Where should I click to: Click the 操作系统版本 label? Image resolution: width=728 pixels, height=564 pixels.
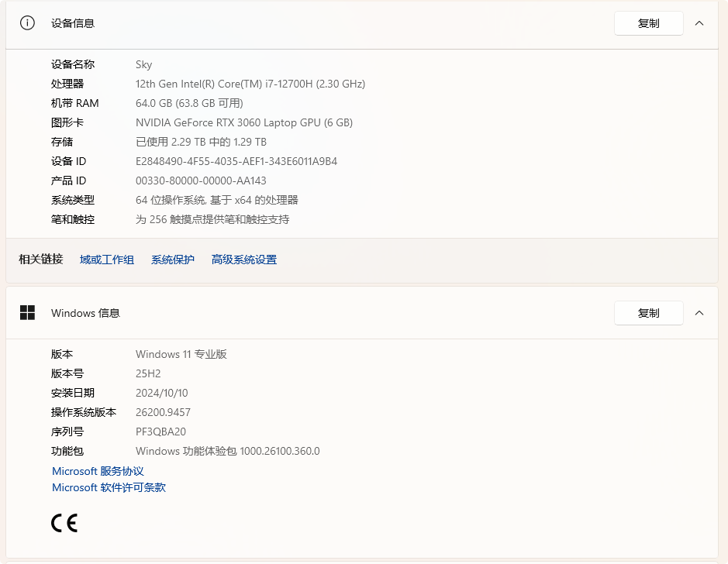[84, 412]
